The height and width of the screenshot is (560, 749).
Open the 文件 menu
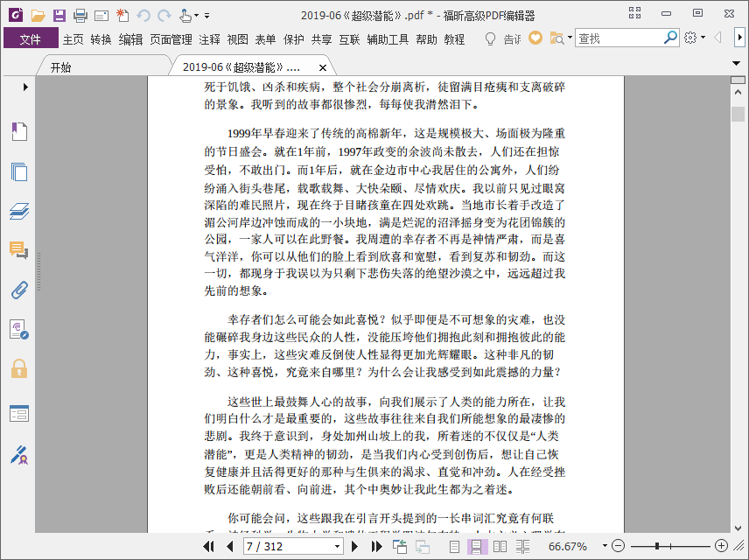tap(31, 39)
